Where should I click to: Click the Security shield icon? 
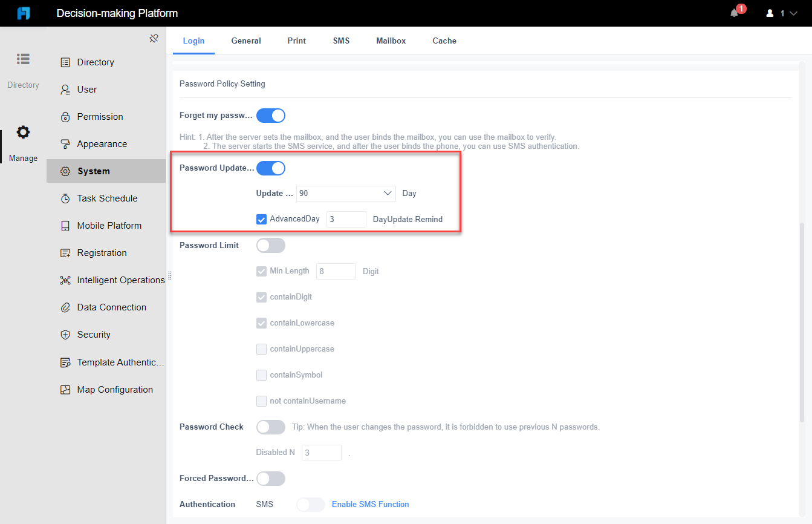click(x=65, y=335)
